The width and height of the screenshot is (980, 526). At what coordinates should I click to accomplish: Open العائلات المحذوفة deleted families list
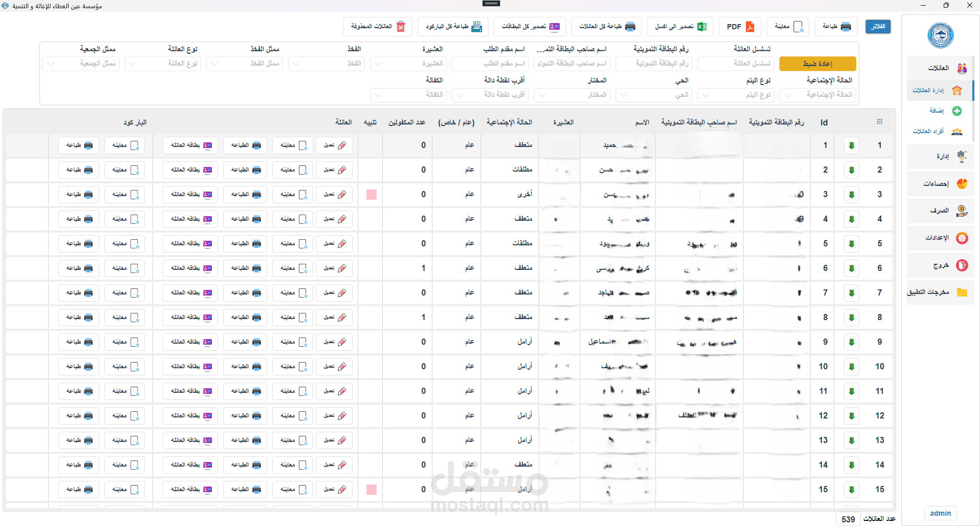pos(378,26)
